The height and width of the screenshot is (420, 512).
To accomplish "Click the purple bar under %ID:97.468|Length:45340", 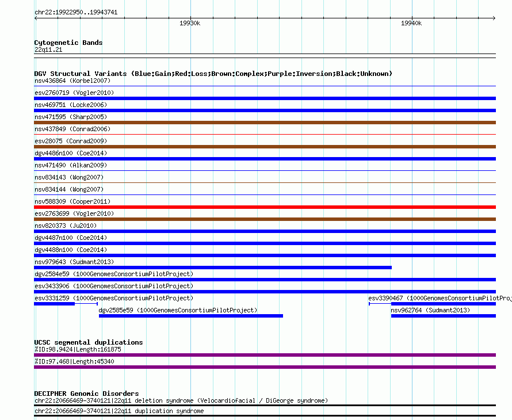I will [x=265, y=367].
